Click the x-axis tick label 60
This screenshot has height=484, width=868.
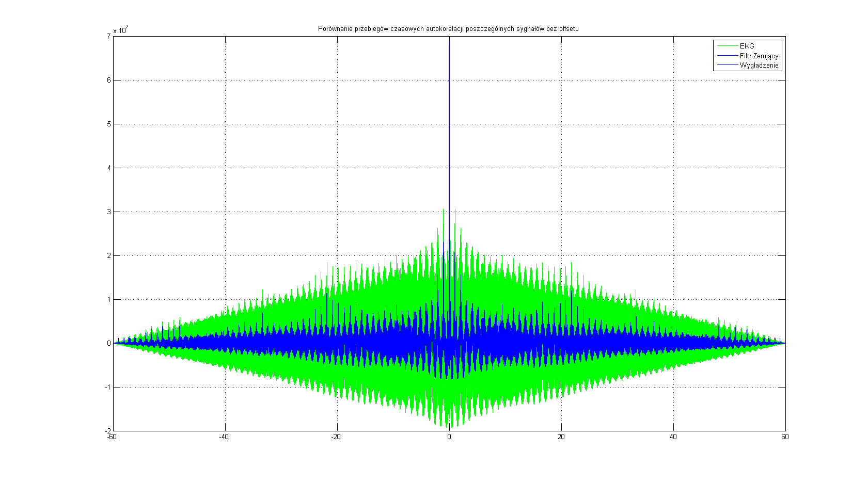[x=785, y=437]
